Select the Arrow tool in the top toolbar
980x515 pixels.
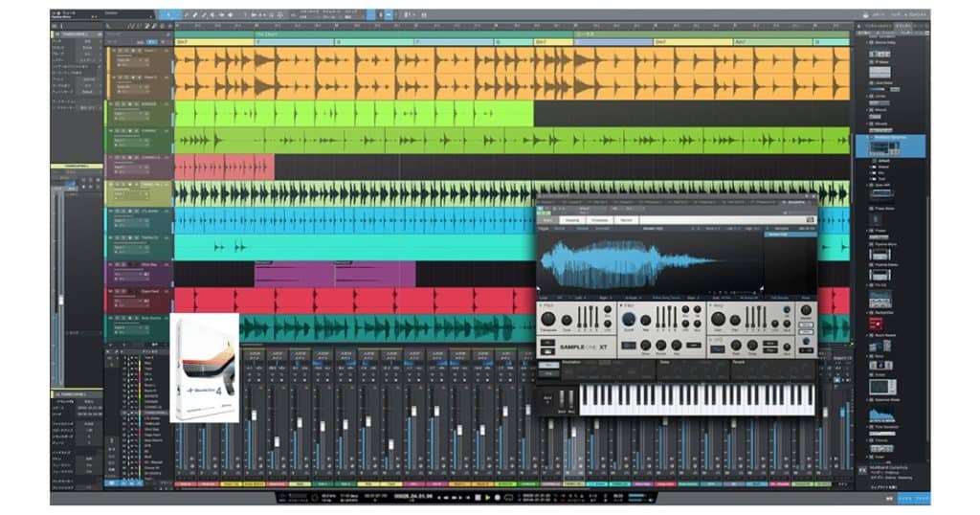coord(169,15)
